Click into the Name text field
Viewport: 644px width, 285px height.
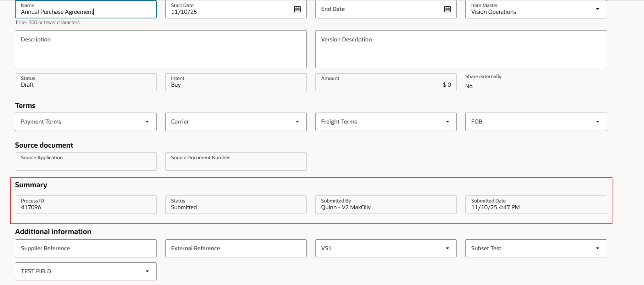[x=85, y=12]
